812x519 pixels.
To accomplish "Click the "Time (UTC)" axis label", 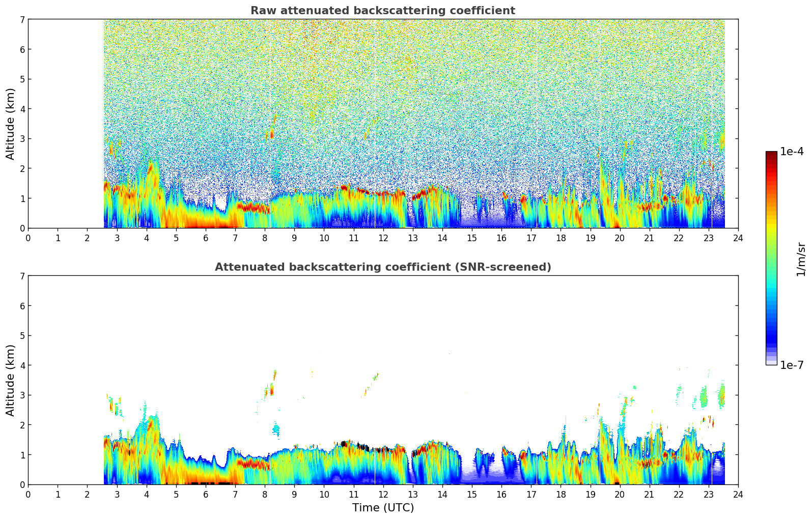I will pyautogui.click(x=383, y=508).
